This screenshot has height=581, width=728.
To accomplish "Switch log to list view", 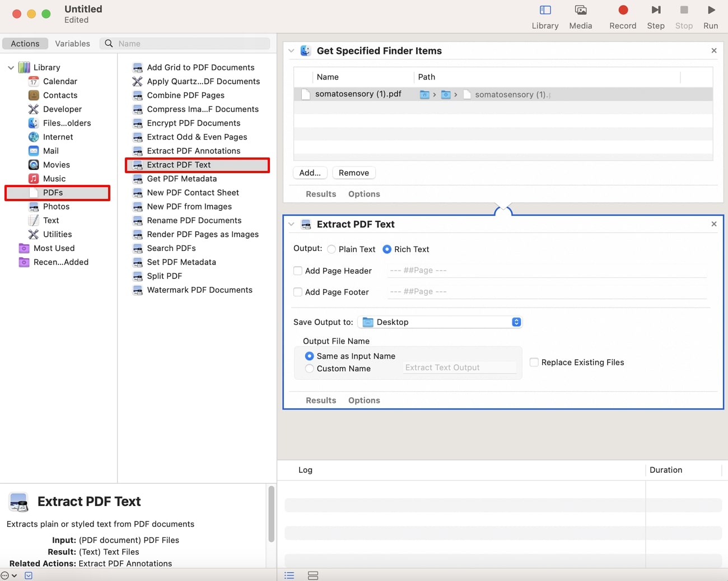I will [289, 575].
